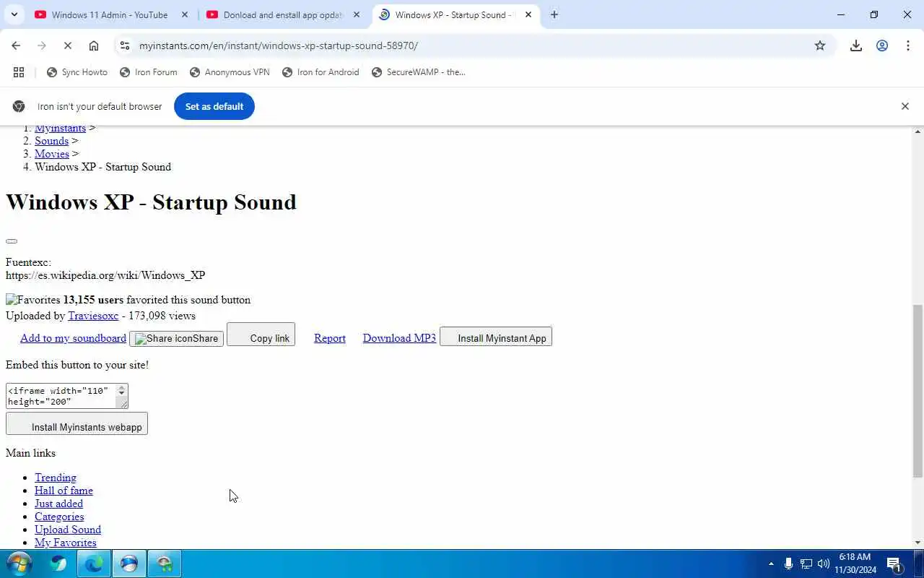Open Anonymous VPN bookmark

230,72
